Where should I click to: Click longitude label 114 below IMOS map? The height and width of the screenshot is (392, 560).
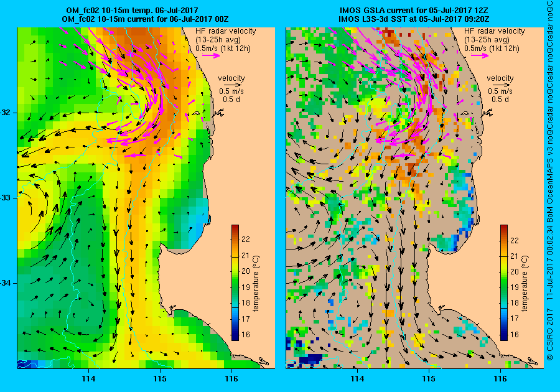pos(357,379)
